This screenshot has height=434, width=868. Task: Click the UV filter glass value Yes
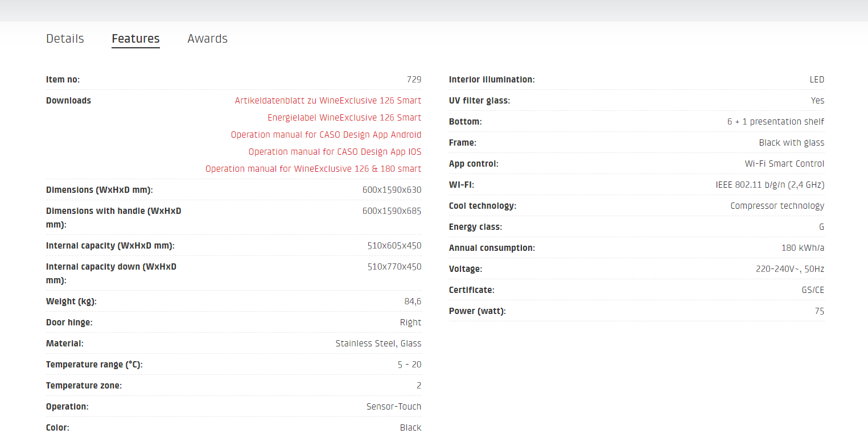tap(817, 101)
